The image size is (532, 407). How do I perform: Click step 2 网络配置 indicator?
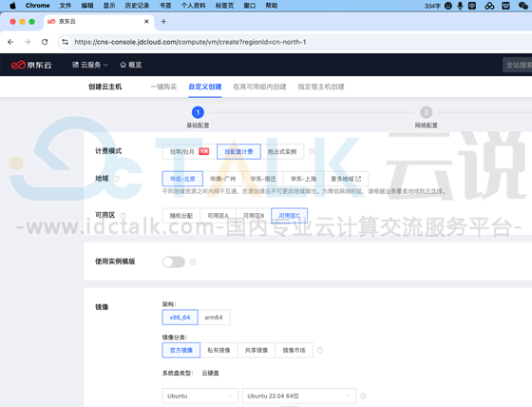coord(427,112)
